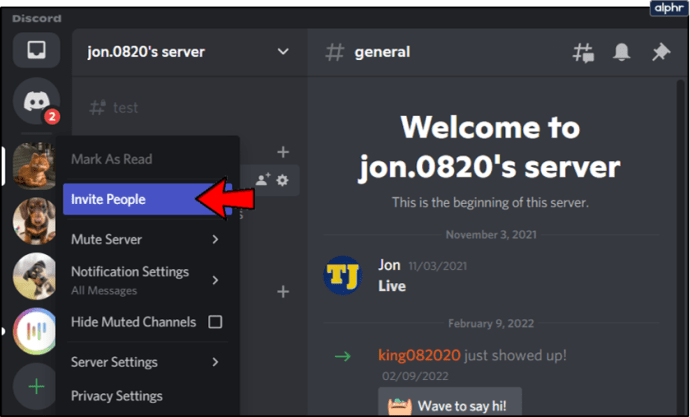Click the Jon username in message
Viewport: 690px width, 417px height.
click(x=389, y=265)
